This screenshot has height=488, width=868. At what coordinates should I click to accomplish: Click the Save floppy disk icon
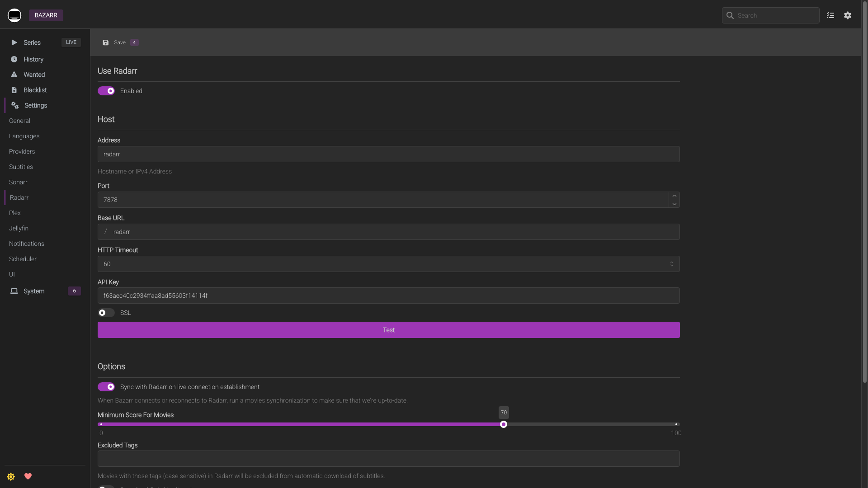[x=105, y=42]
